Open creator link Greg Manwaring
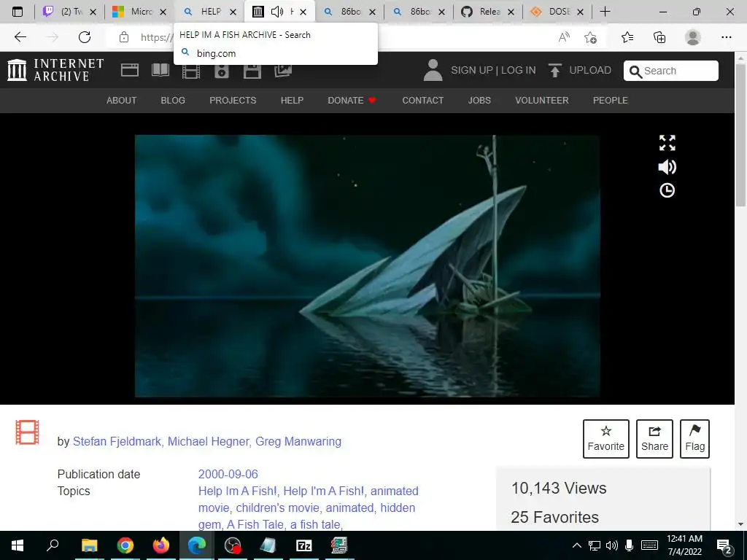747x560 pixels. [x=298, y=441]
